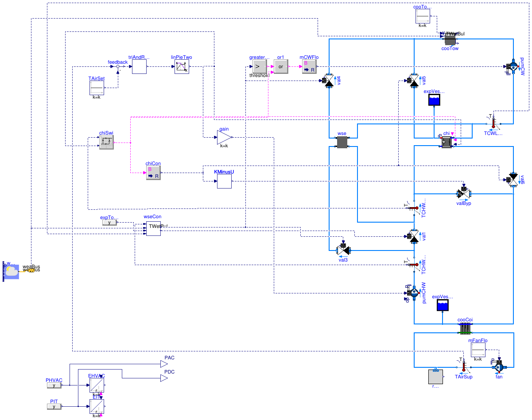Screen dimensions: 532x420
Task: Click the gain triangle block
Action: pyautogui.click(x=224, y=137)
